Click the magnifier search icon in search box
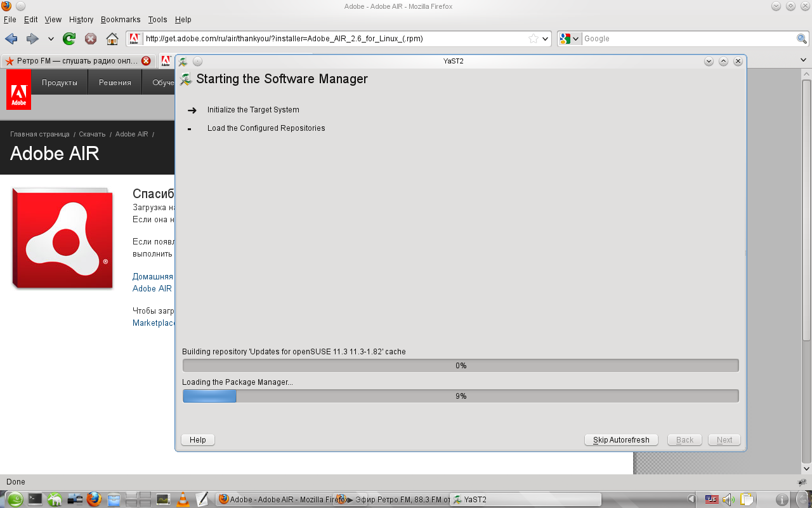The width and height of the screenshot is (812, 508). 802,39
